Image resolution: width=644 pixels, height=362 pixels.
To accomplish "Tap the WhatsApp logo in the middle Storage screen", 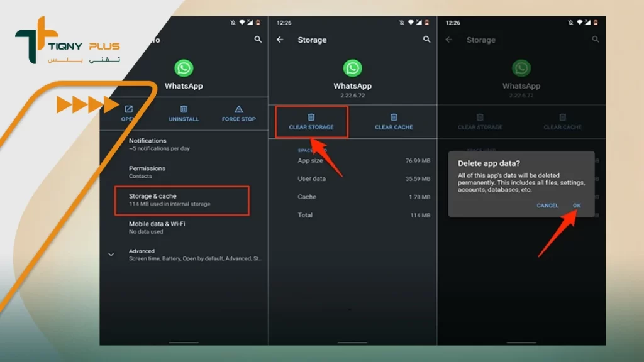I will 352,68.
